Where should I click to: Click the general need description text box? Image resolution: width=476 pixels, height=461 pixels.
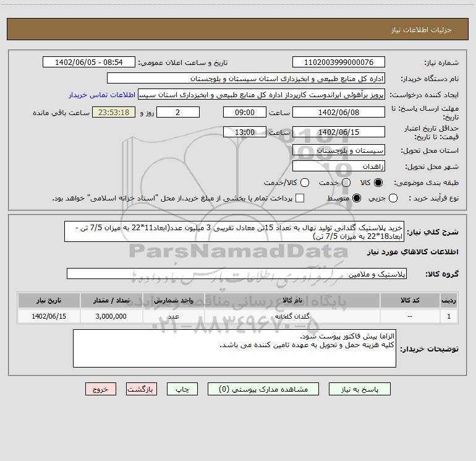234,231
